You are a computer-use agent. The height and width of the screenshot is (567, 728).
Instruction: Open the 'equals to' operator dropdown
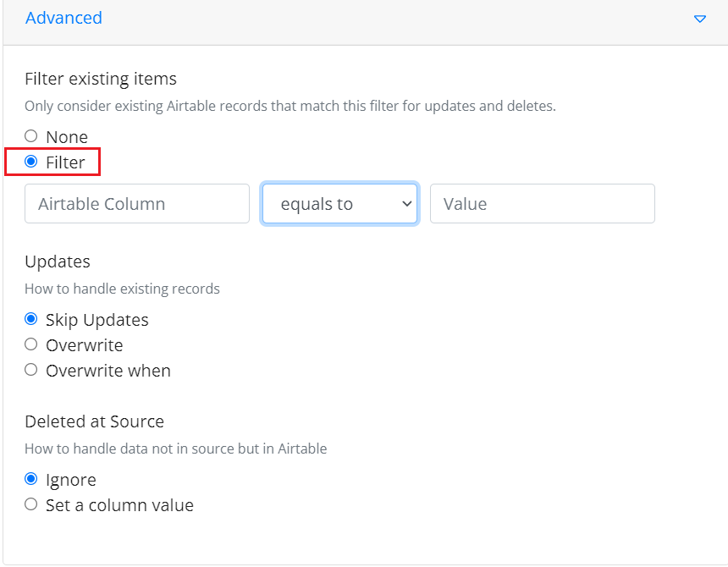[x=339, y=204]
